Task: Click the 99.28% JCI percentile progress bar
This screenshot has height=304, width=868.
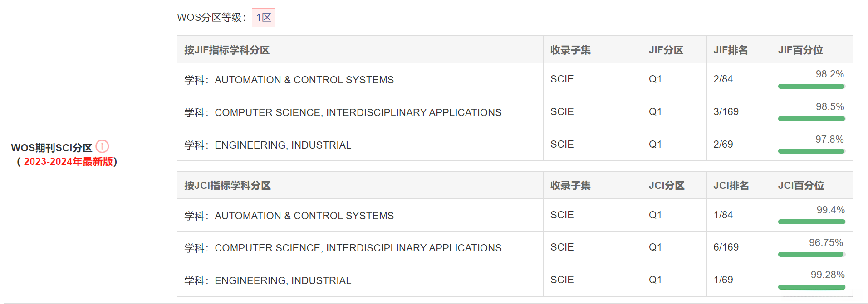Action: coord(811,287)
